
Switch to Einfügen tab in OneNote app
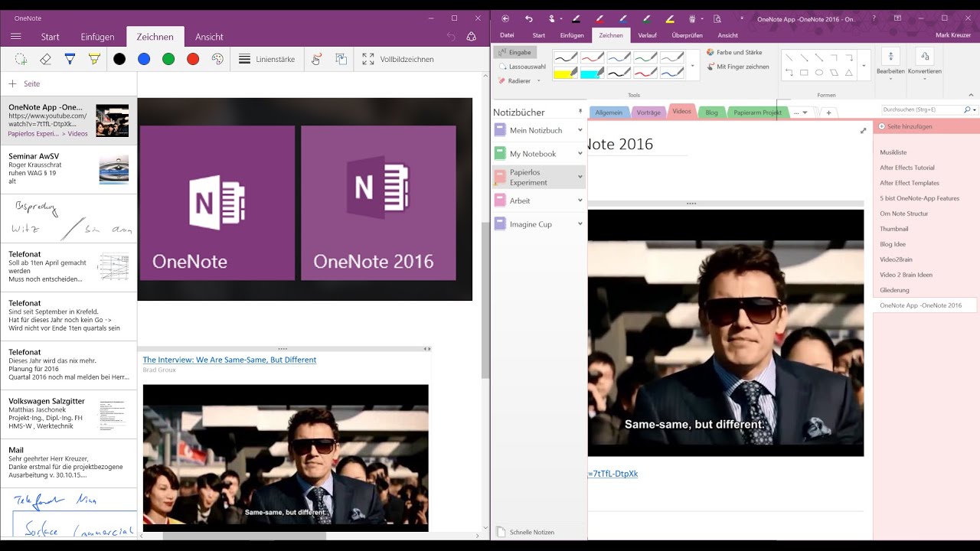coord(98,37)
